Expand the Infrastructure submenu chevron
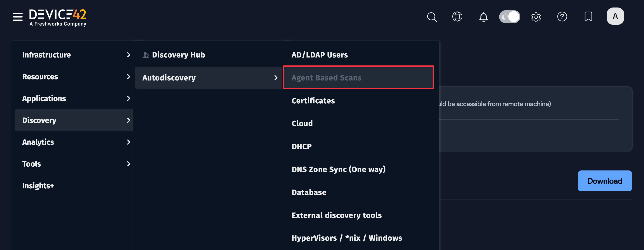 pos(128,55)
